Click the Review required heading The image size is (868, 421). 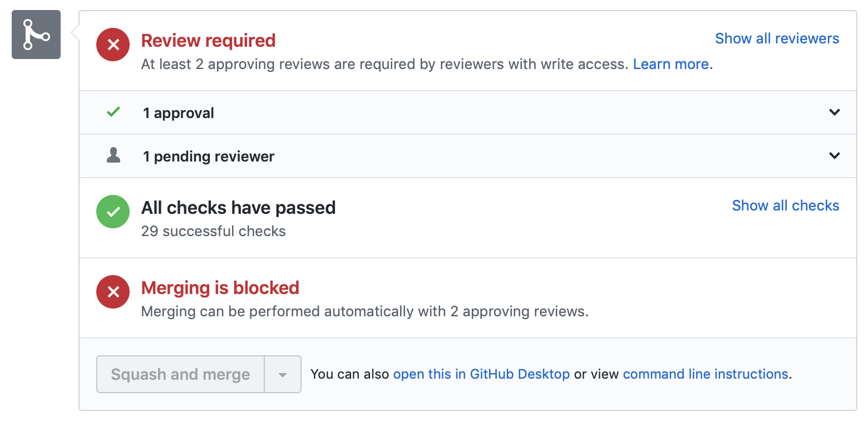pos(208,41)
